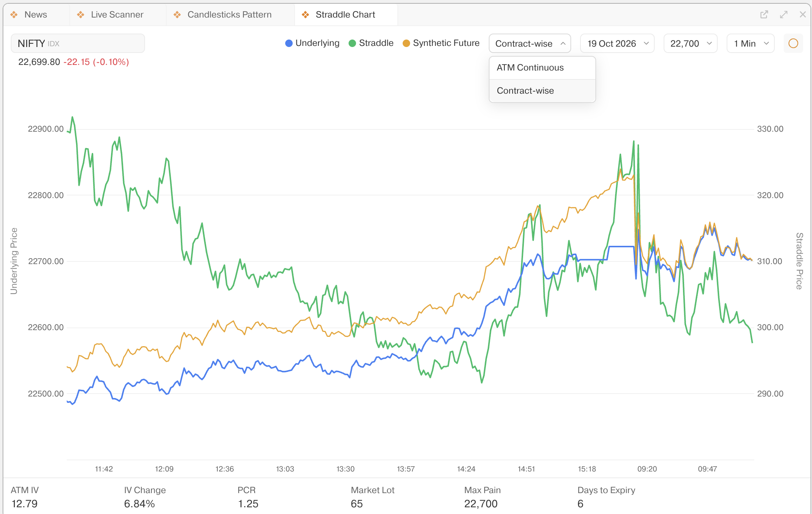Image resolution: width=812 pixels, height=514 pixels.
Task: Click the -22.15 (-0.10%) change value
Action: 96,62
